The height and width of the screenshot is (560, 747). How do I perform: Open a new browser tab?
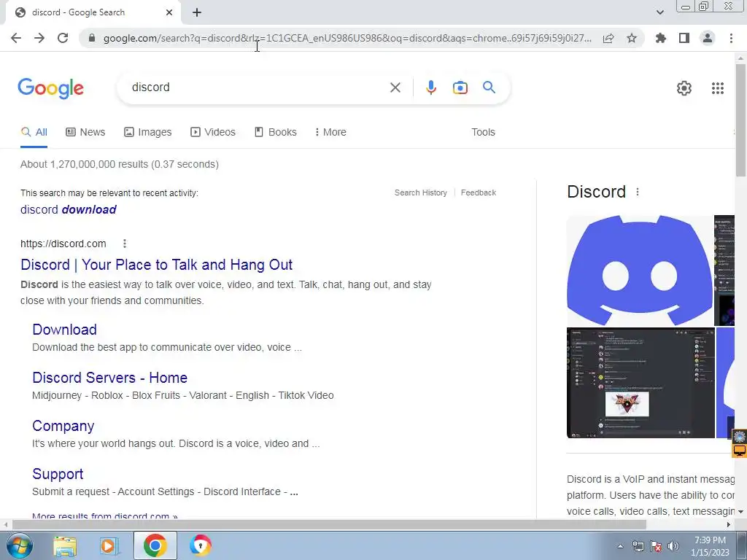[197, 12]
